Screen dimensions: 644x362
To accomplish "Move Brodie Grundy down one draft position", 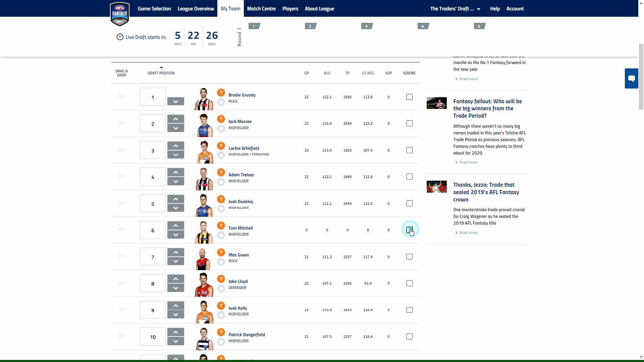I will 175,101.
